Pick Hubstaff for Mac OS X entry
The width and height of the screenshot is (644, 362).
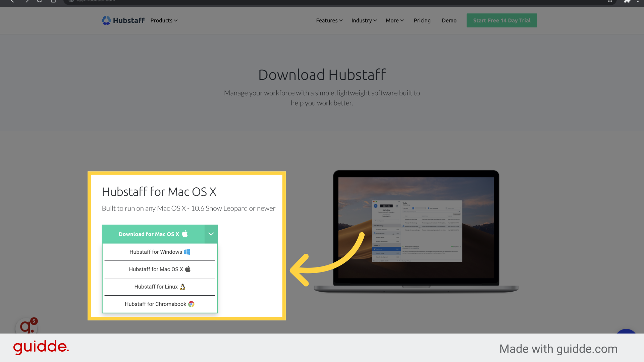pyautogui.click(x=160, y=269)
